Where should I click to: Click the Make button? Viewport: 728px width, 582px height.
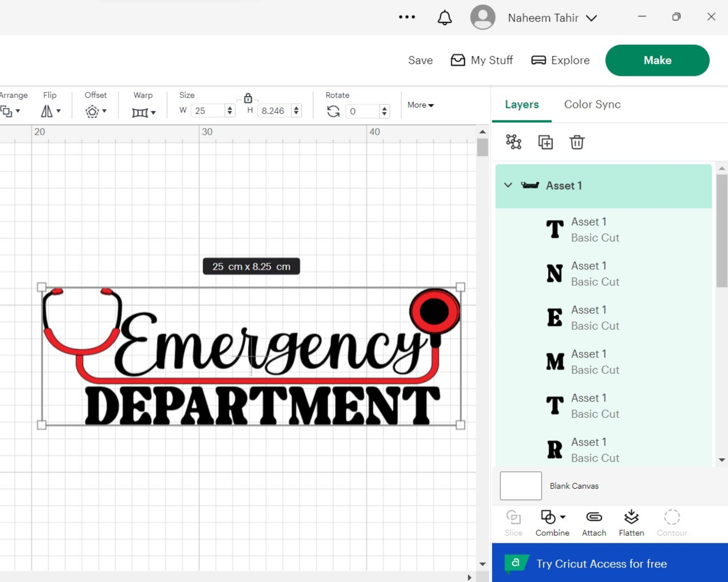(657, 60)
